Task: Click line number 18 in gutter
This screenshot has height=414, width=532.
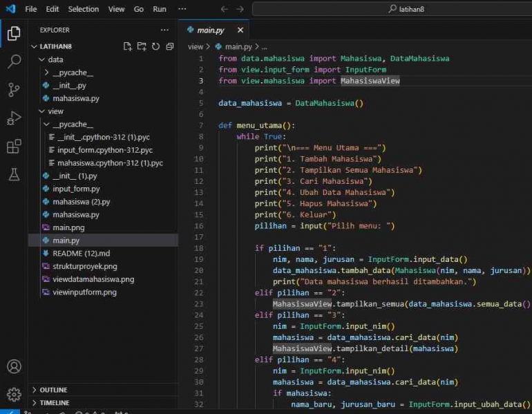Action: coord(199,248)
